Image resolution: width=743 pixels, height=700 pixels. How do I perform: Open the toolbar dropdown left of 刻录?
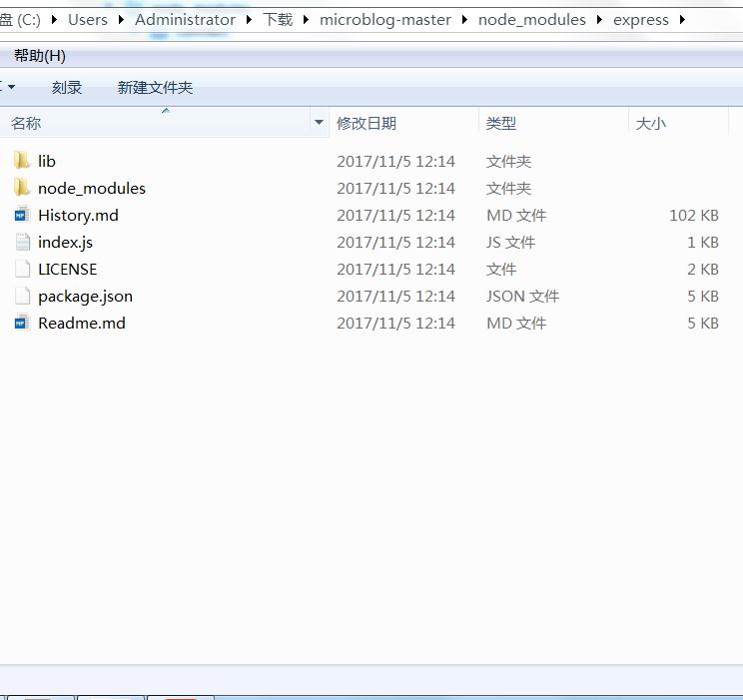[11, 87]
